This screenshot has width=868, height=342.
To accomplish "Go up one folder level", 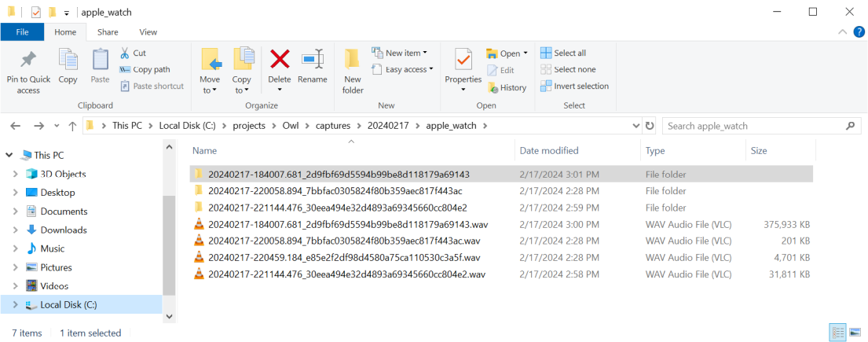I will click(72, 127).
